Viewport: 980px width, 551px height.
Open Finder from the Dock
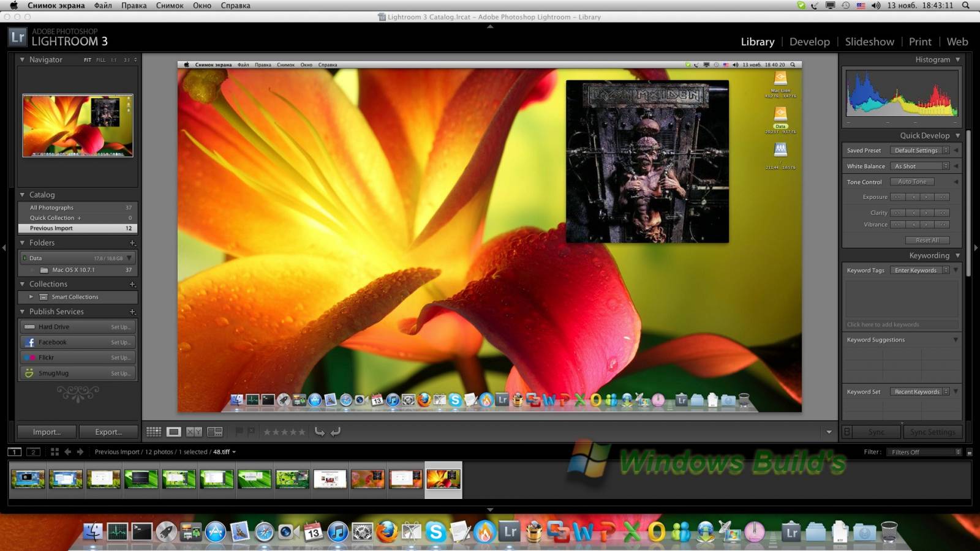[x=93, y=531]
